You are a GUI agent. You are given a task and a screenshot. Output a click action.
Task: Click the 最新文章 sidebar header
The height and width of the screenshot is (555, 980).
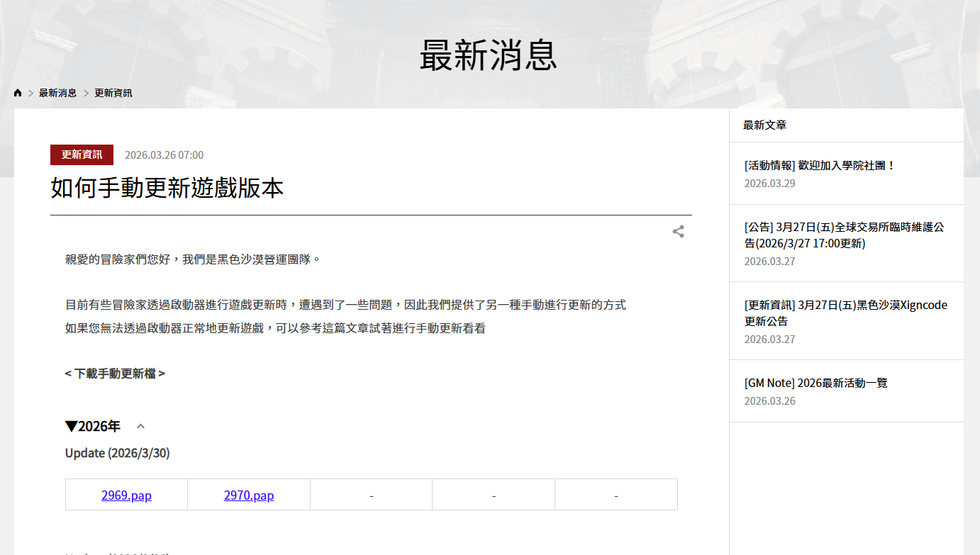[x=764, y=125]
